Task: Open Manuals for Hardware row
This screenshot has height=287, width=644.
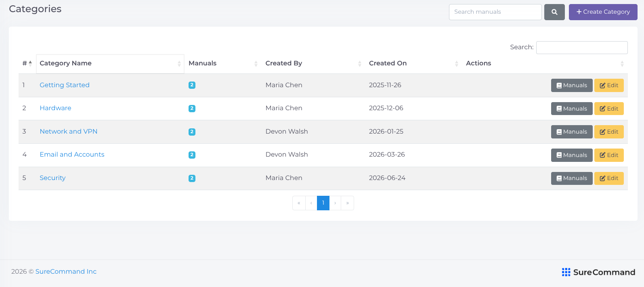Action: (572, 109)
